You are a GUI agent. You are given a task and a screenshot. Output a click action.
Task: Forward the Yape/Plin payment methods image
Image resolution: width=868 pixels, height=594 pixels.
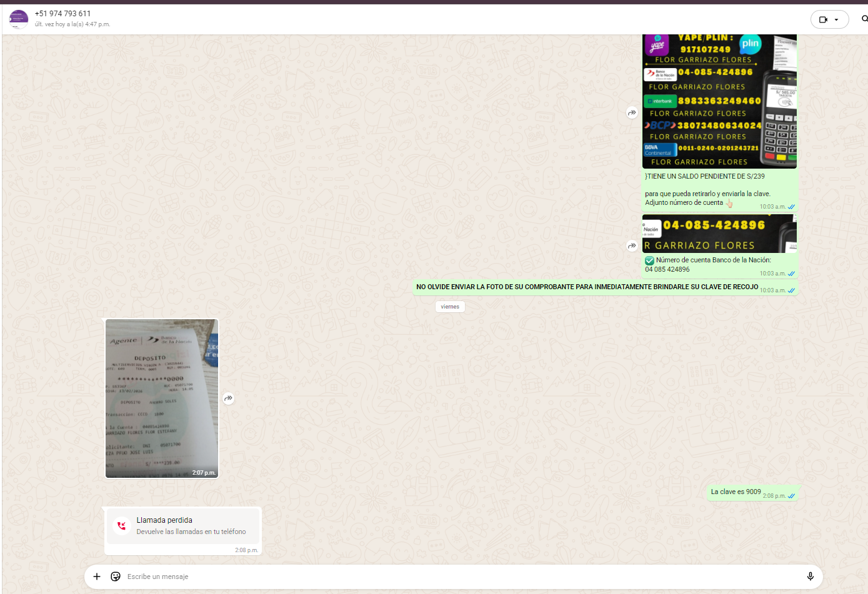[x=632, y=113]
